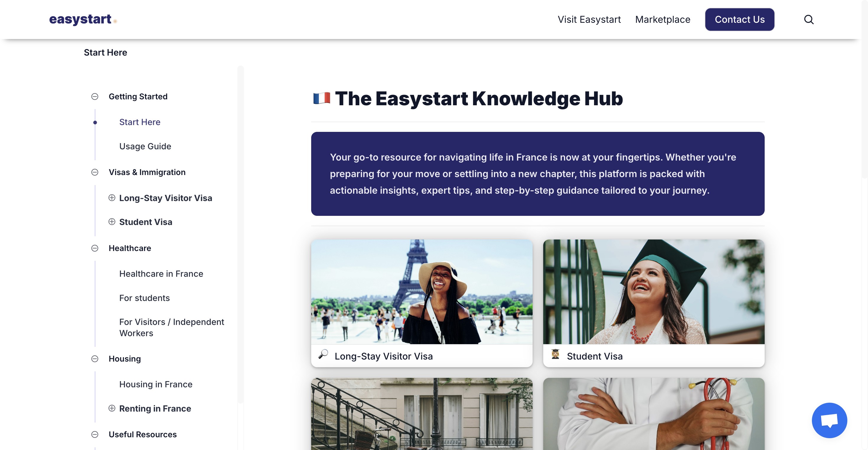Screen dimensions: 868x450
Task: Click the graduate emoji on Student Visa card
Action: pyautogui.click(x=555, y=354)
